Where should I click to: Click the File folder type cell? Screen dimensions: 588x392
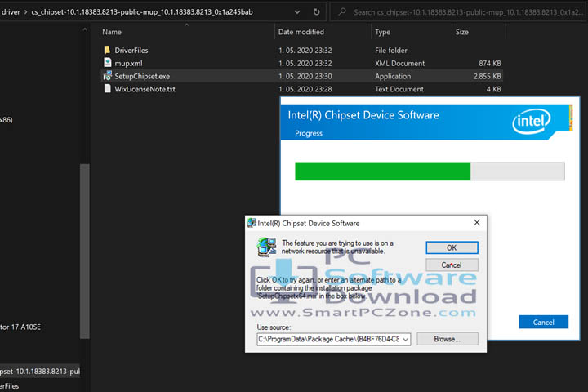[390, 51]
